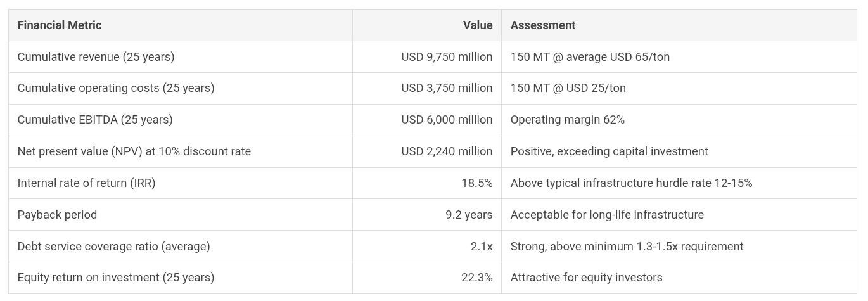Select the Debt service coverage ratio cell
The width and height of the screenshot is (868, 301).
113,247
